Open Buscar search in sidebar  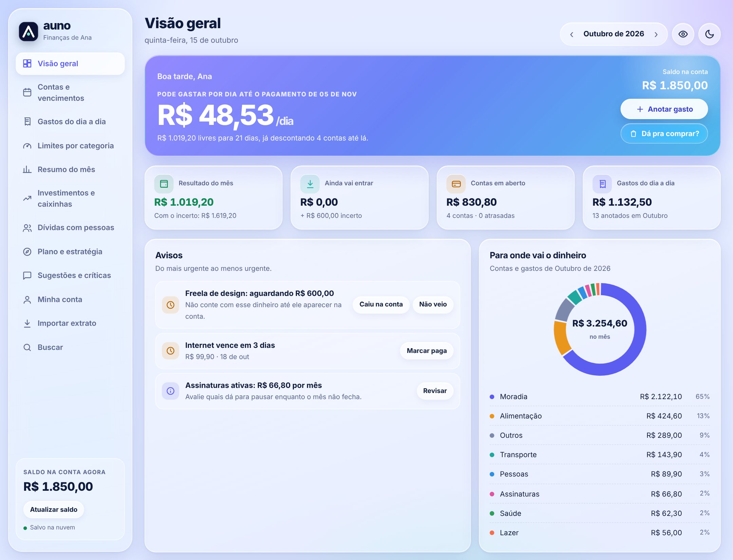[x=70, y=347]
